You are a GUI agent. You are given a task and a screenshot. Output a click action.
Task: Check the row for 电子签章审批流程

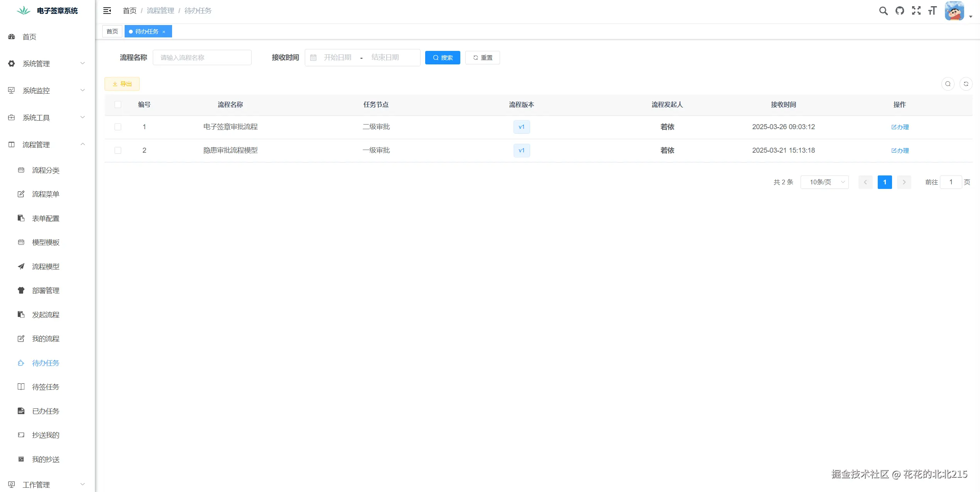pos(118,127)
